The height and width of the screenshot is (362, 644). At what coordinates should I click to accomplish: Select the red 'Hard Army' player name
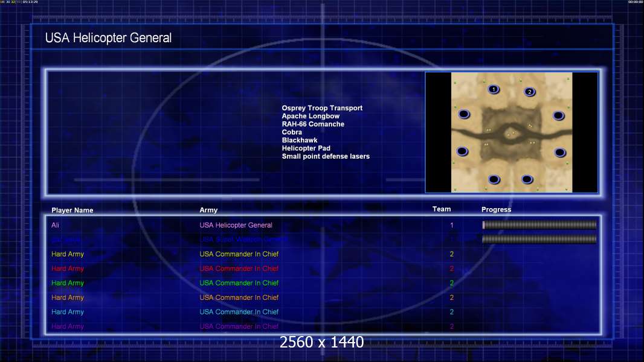[x=67, y=268]
